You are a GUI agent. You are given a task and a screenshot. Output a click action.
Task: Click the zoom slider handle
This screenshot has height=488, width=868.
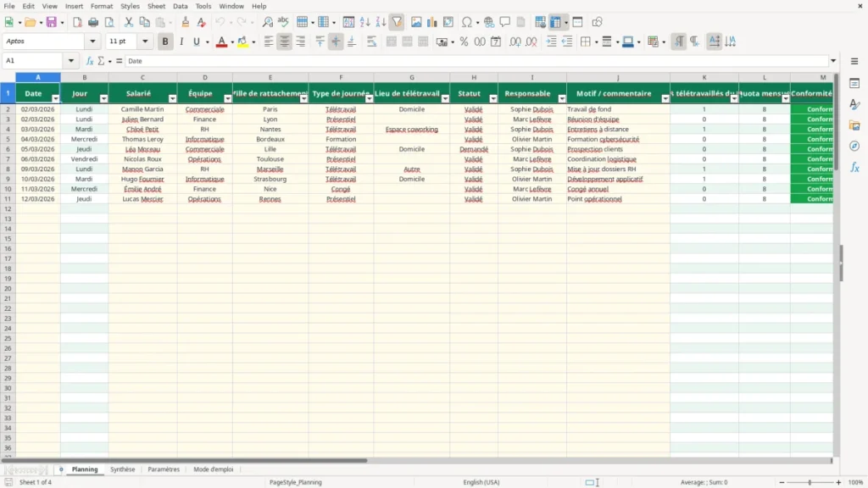click(x=810, y=482)
